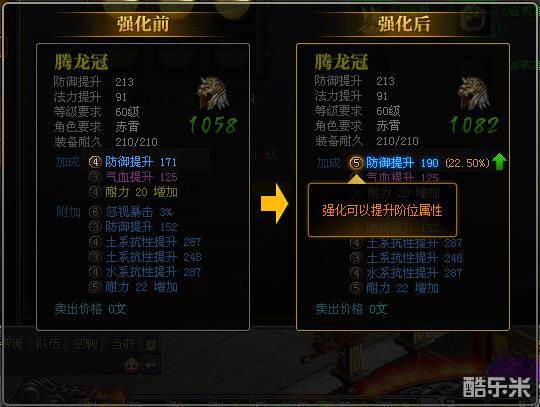540x407 pixels.
Task: Click tier 4 badge beside 防御提升 171
Action: [x=95, y=162]
